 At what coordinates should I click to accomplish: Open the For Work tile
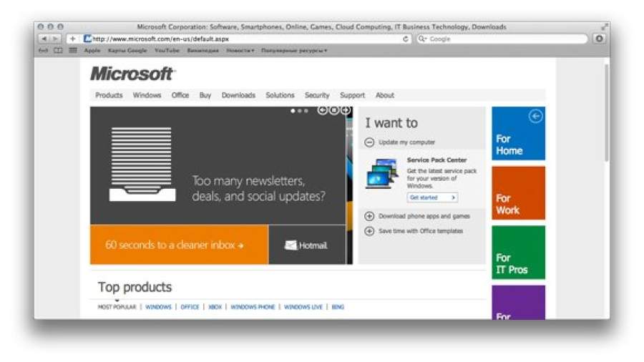pos(518,193)
